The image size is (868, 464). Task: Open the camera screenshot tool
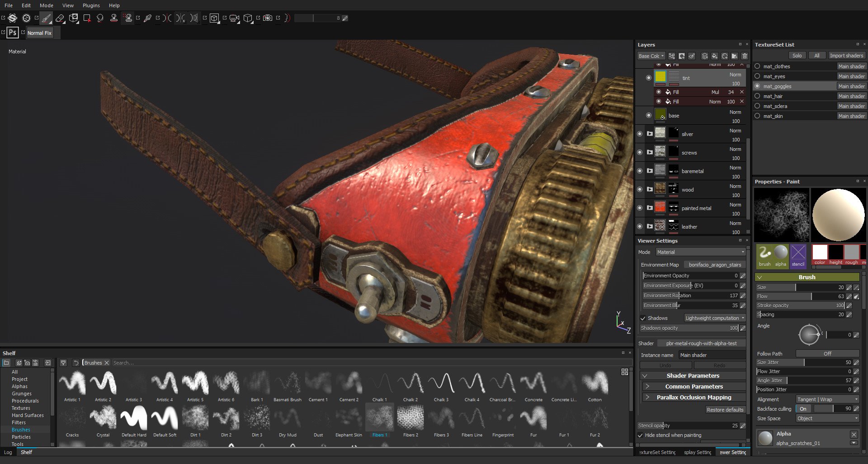268,18
